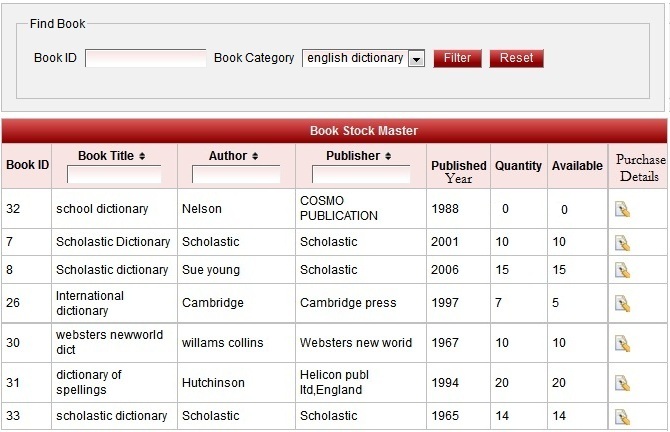This screenshot has width=670, height=432.
Task: Open purchase details for dictionary of spellings
Action: [622, 382]
